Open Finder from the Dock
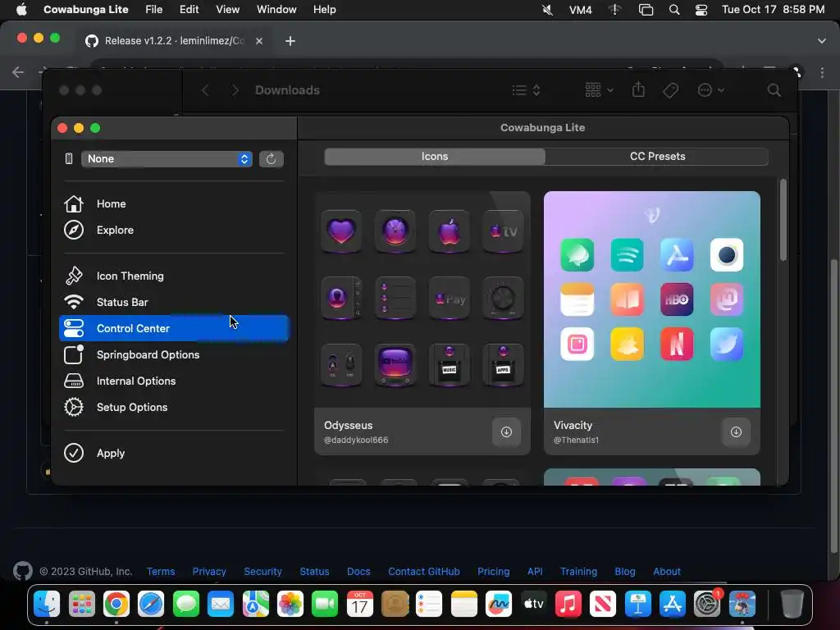 click(47, 605)
